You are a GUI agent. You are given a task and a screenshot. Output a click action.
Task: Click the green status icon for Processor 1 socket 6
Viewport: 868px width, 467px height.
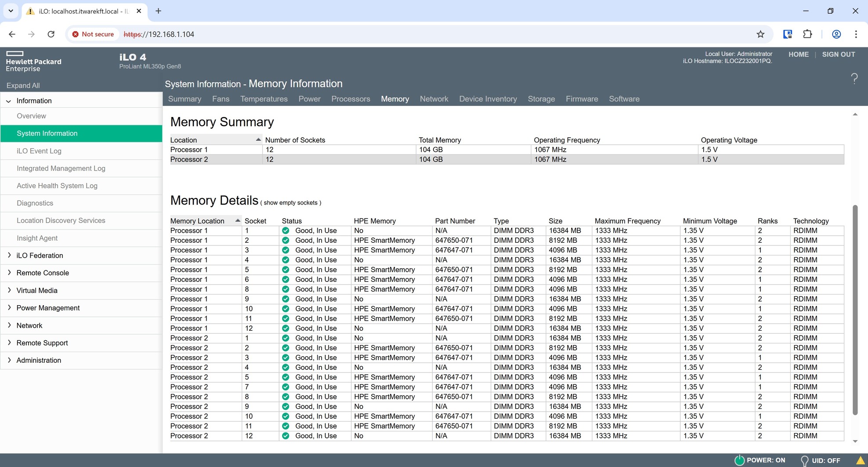[286, 280]
